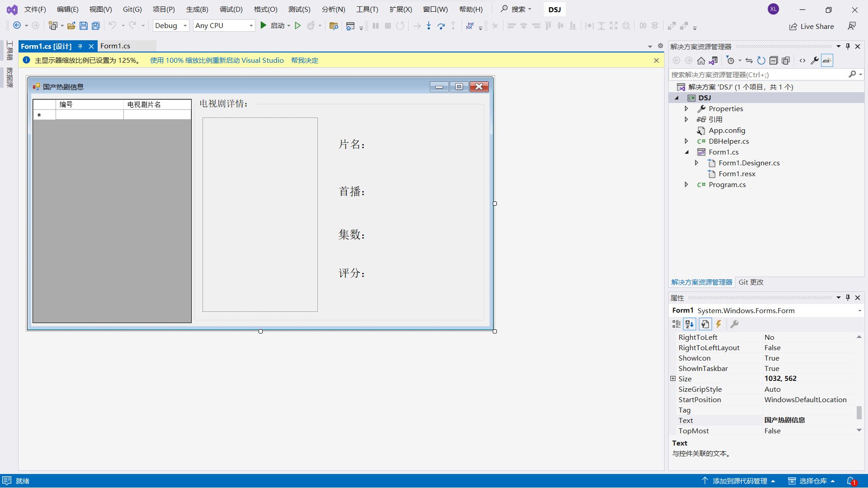Screen dimensions: 868x488
Task: Expand Form1.Designer.cs tree node
Action: point(696,163)
